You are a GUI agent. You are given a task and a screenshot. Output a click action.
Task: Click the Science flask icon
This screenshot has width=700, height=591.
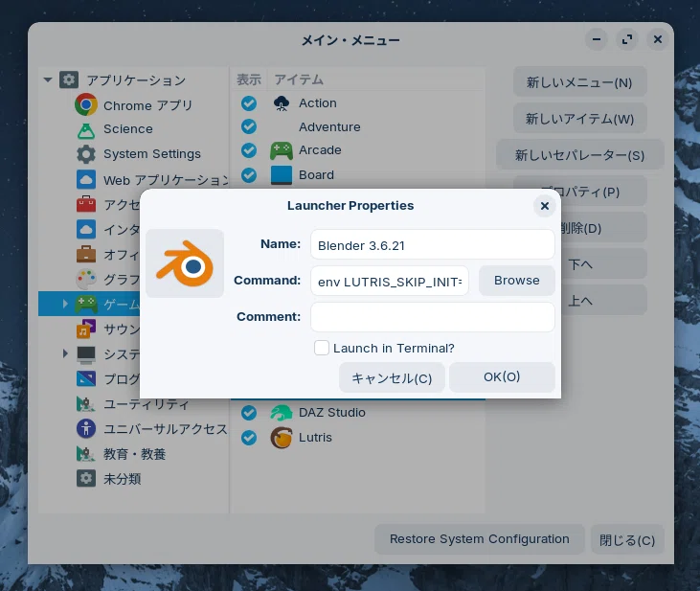pos(86,130)
